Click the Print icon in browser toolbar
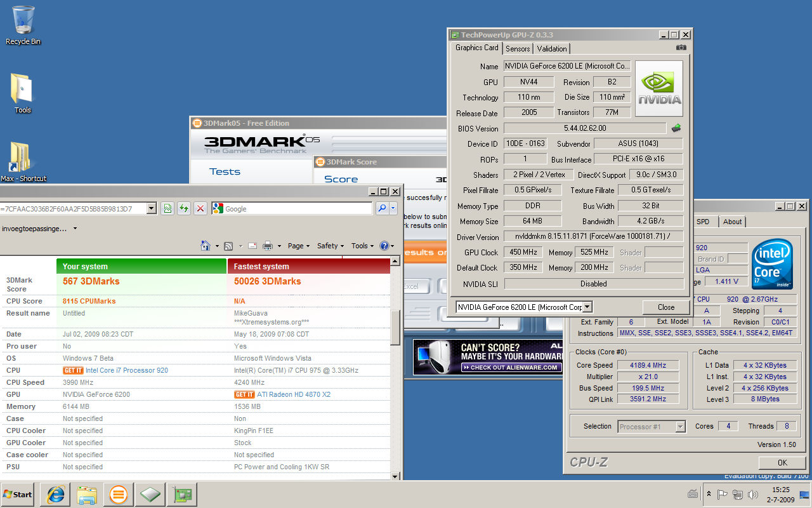Screen dimensions: 812x508 click(x=268, y=246)
